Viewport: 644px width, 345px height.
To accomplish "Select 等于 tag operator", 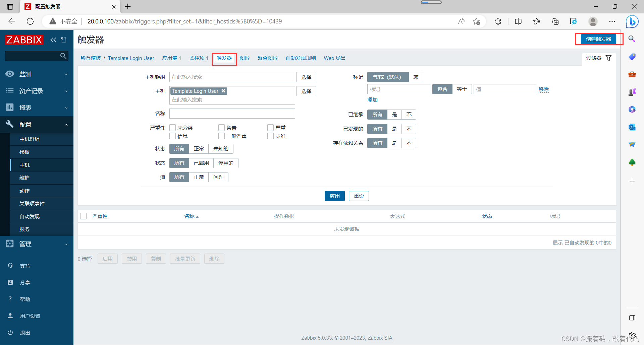I will [462, 89].
